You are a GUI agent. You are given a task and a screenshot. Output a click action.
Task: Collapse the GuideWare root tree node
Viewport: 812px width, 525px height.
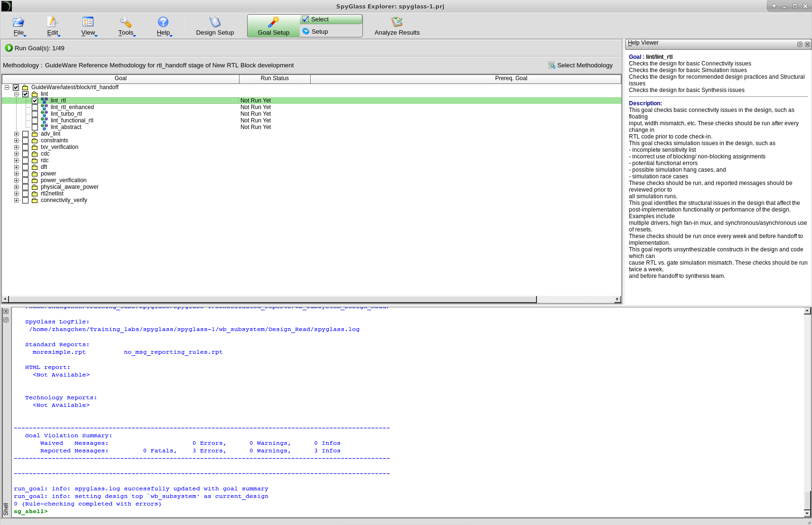[x=7, y=87]
